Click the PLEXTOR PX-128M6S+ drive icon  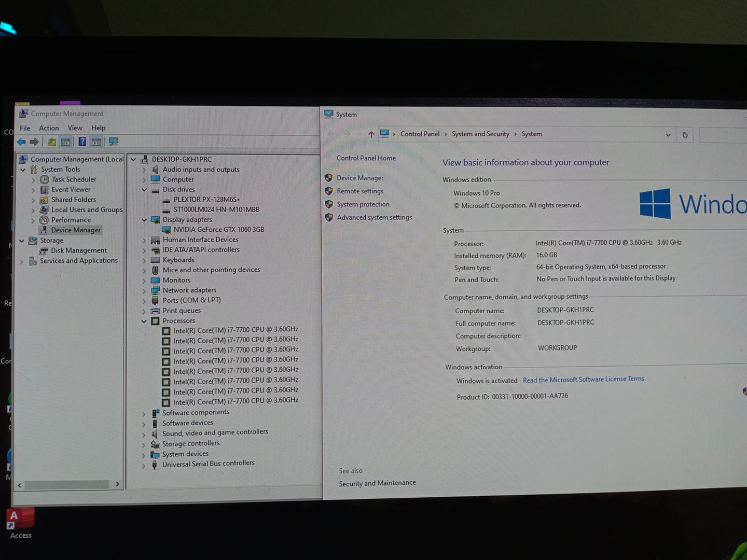pyautogui.click(x=166, y=200)
